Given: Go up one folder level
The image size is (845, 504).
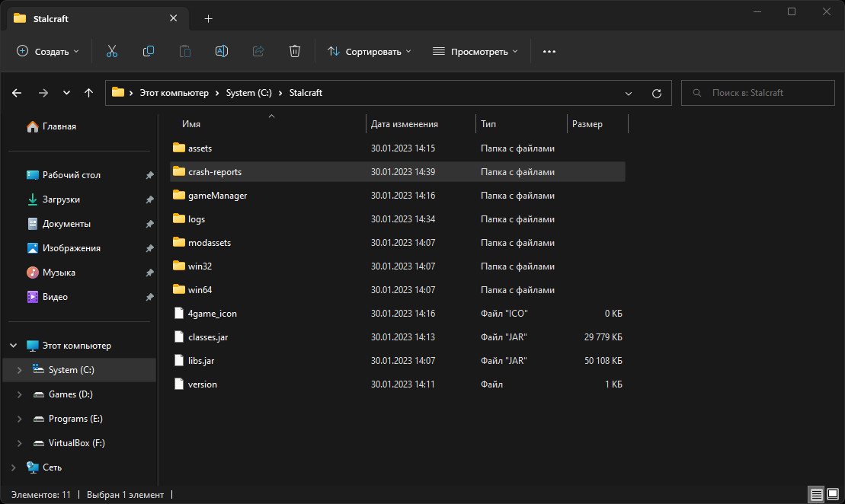Looking at the screenshot, I should (x=89, y=93).
